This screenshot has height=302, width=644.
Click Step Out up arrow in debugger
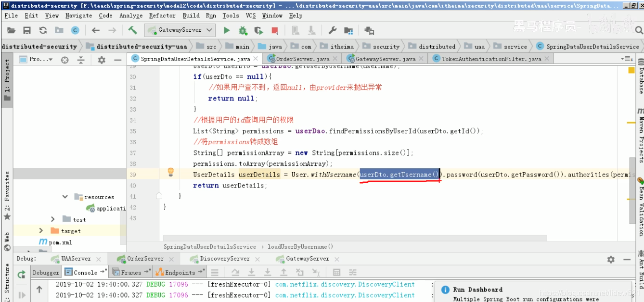283,272
